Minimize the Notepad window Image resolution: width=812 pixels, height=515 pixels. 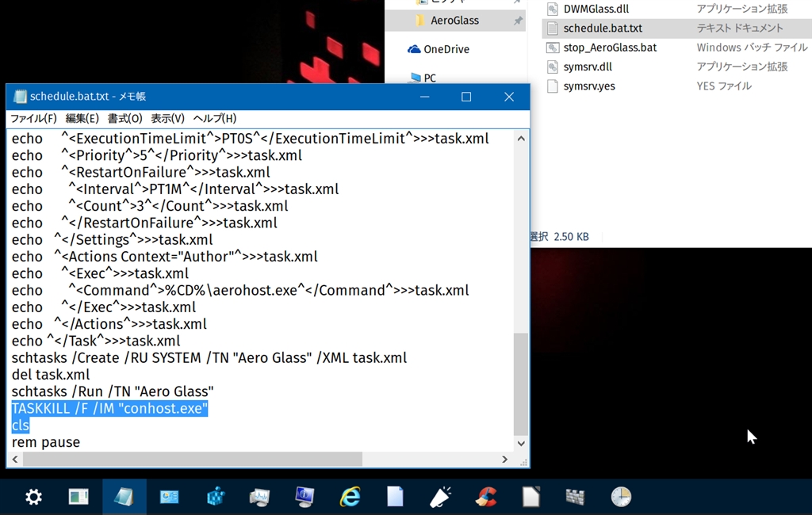pyautogui.click(x=425, y=97)
